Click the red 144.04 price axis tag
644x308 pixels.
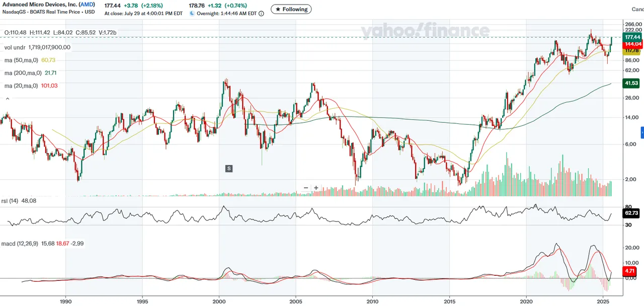631,44
